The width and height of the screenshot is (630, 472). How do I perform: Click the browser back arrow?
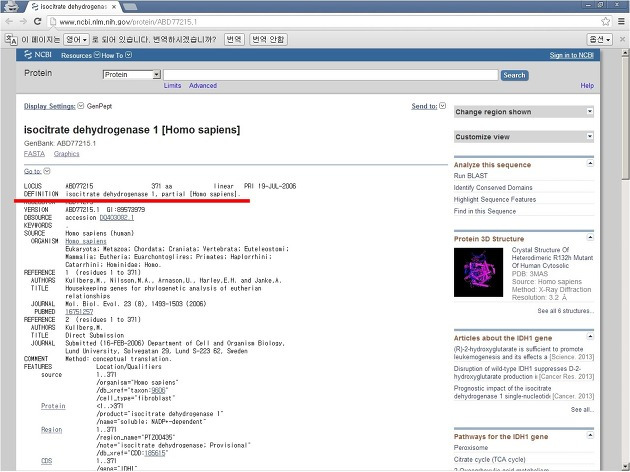click(9, 21)
